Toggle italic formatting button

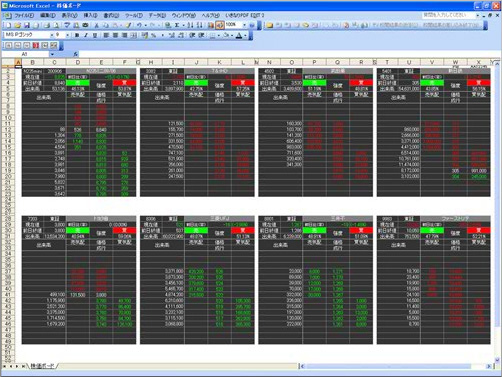coord(86,35)
